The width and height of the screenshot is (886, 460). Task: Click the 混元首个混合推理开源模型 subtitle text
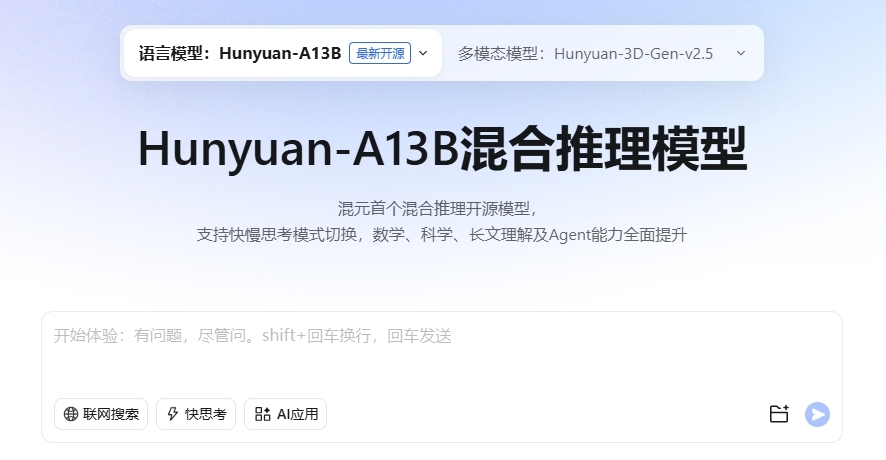pos(438,209)
